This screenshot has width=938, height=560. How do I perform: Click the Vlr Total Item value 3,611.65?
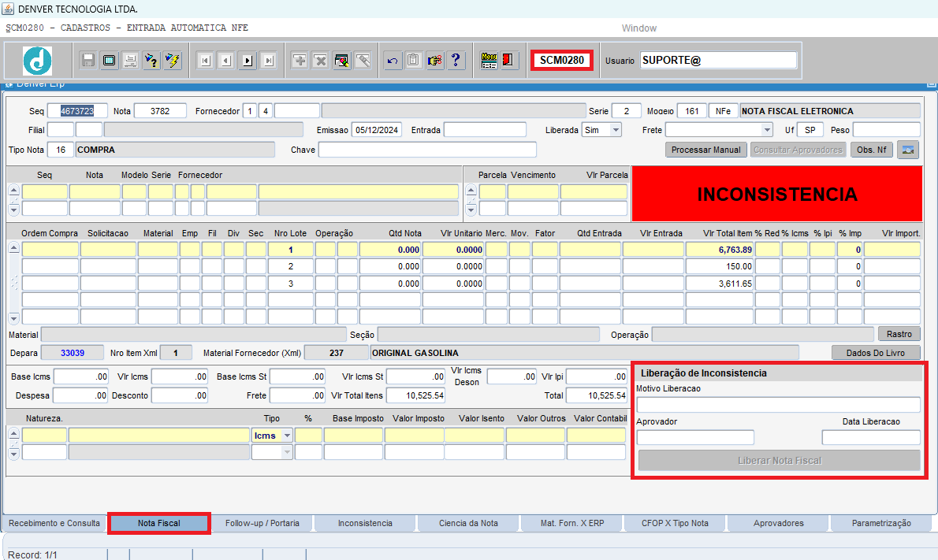pos(720,284)
